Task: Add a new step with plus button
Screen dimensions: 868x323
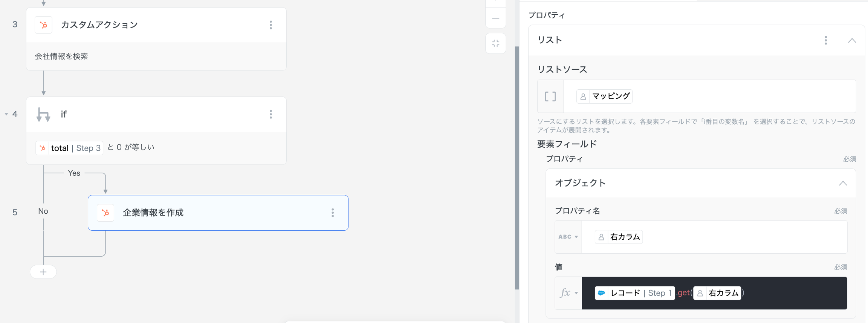Action: click(x=43, y=272)
